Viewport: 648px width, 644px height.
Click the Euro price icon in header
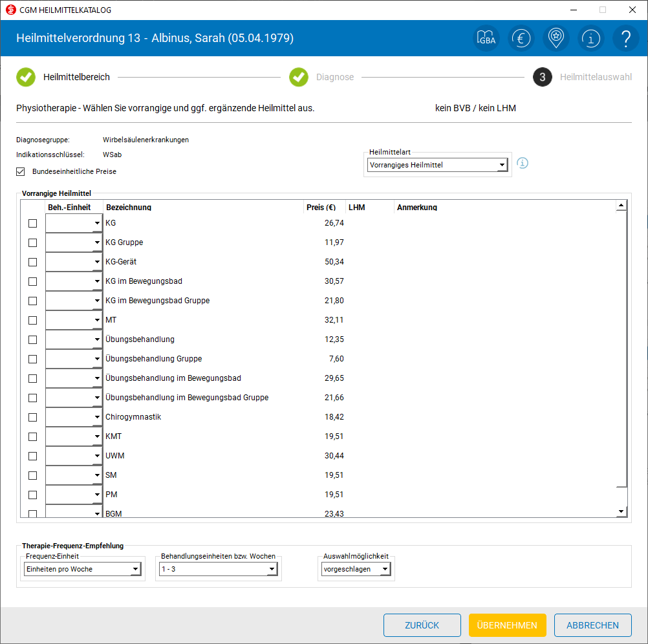(x=521, y=38)
